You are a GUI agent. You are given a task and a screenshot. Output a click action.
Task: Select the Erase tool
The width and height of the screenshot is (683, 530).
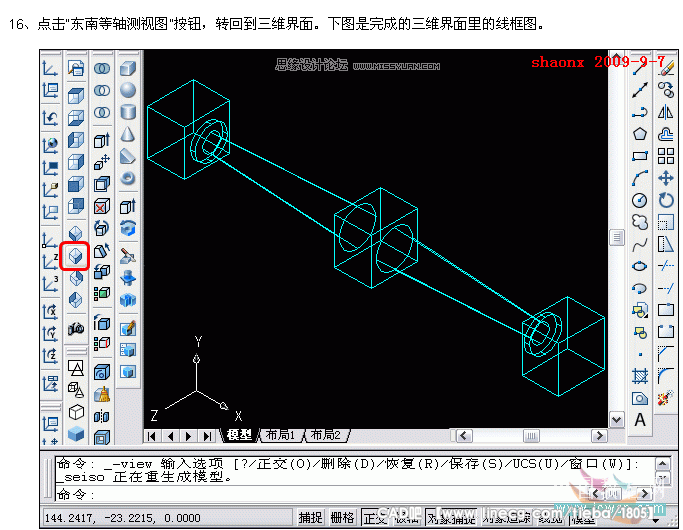[x=666, y=68]
